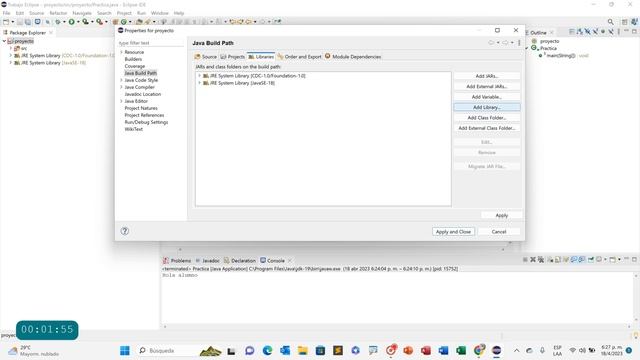
Task: Select Java Build Path in Properties tree
Action: tap(140, 73)
